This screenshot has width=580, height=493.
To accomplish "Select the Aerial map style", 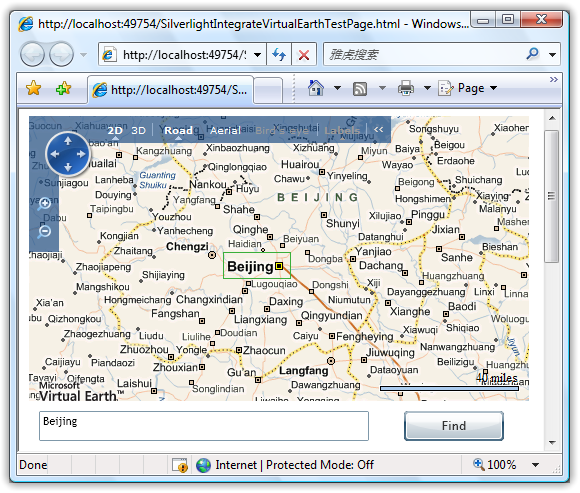I will pos(225,130).
